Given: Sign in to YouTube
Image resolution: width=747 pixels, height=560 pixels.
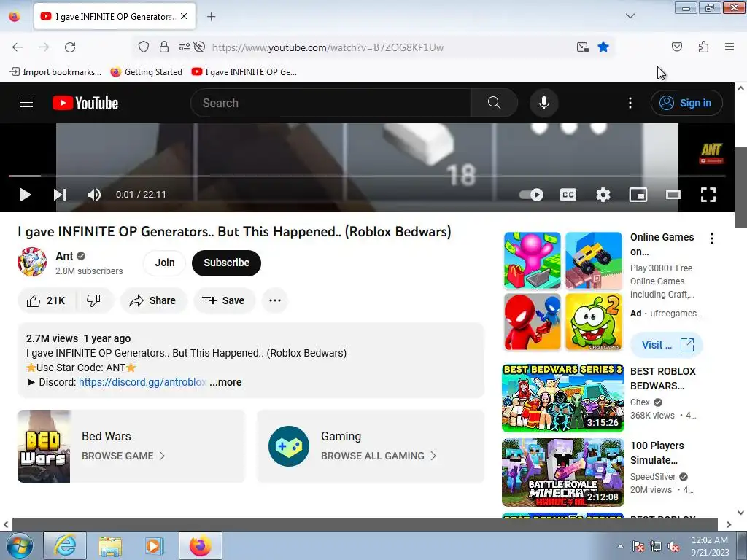Looking at the screenshot, I should [686, 103].
